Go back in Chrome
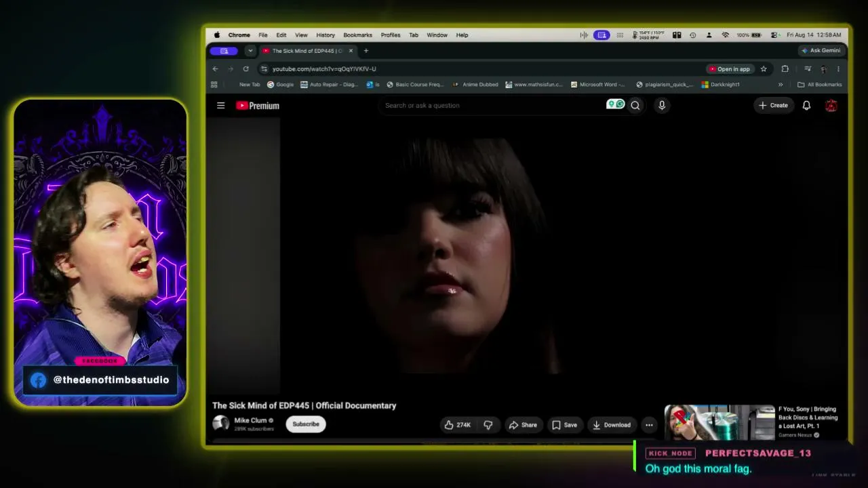This screenshot has height=488, width=868. [215, 68]
